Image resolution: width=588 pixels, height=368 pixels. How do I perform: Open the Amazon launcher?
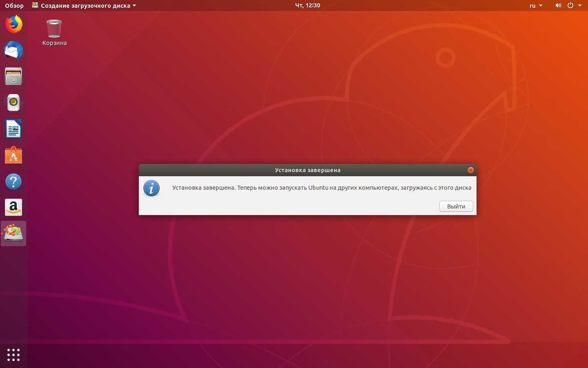coord(13,207)
